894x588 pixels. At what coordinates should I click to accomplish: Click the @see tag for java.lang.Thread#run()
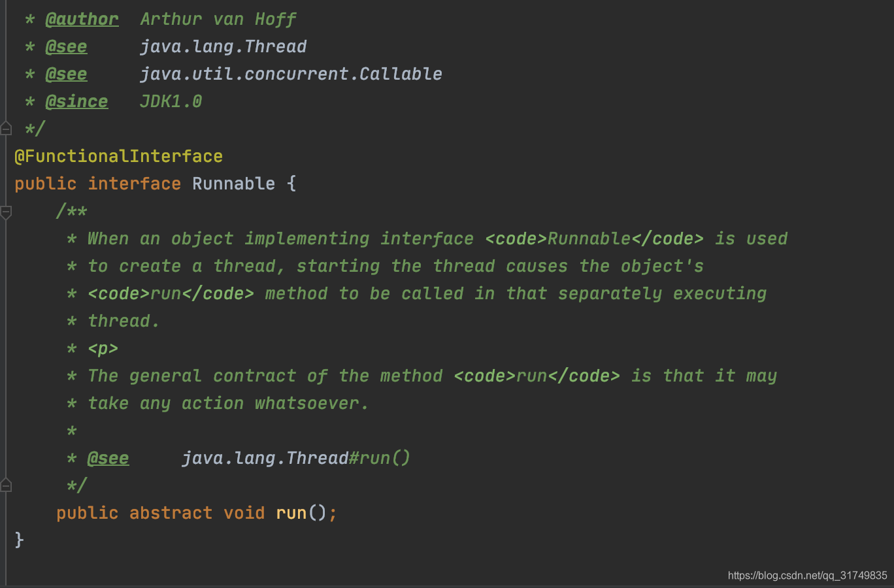[x=108, y=459]
